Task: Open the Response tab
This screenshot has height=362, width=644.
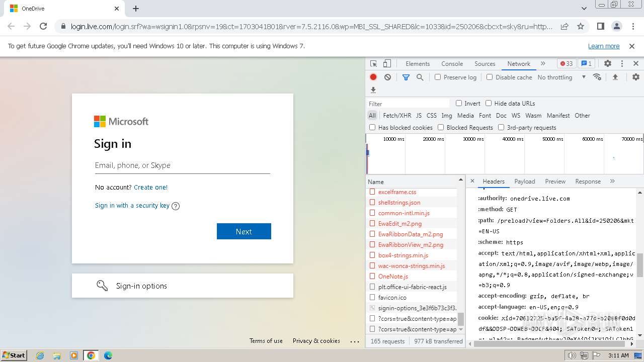Action: [x=588, y=182]
